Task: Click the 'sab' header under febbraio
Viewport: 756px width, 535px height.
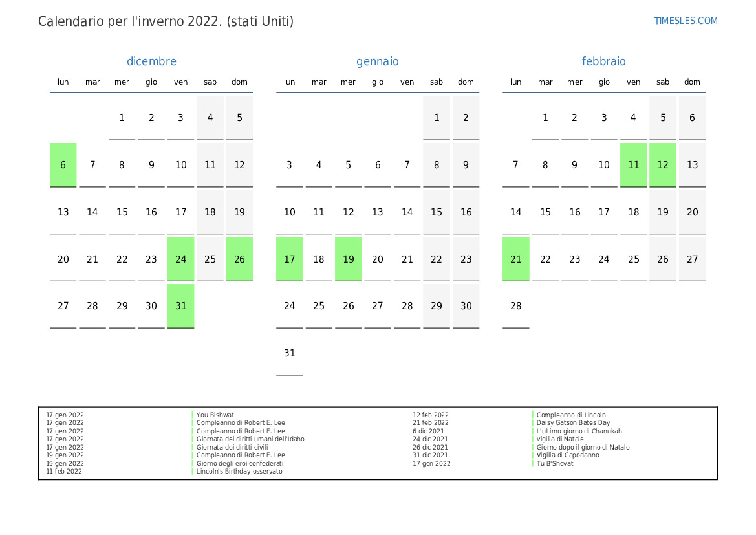Action: tap(663, 82)
